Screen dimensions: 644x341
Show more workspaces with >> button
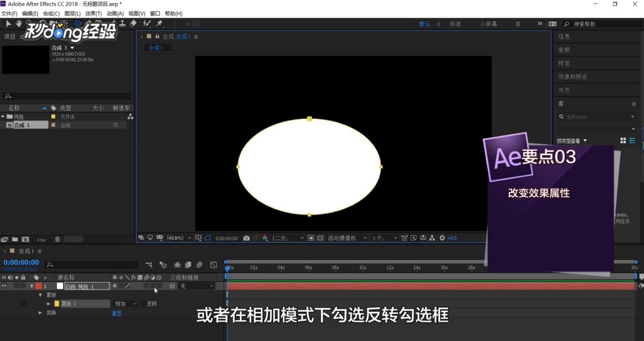click(x=540, y=24)
